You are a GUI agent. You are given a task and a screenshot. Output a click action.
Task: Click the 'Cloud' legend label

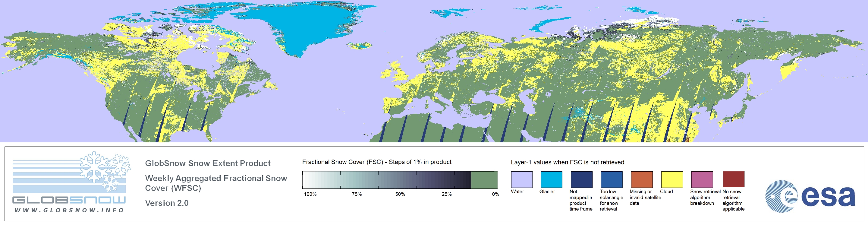[x=666, y=192]
